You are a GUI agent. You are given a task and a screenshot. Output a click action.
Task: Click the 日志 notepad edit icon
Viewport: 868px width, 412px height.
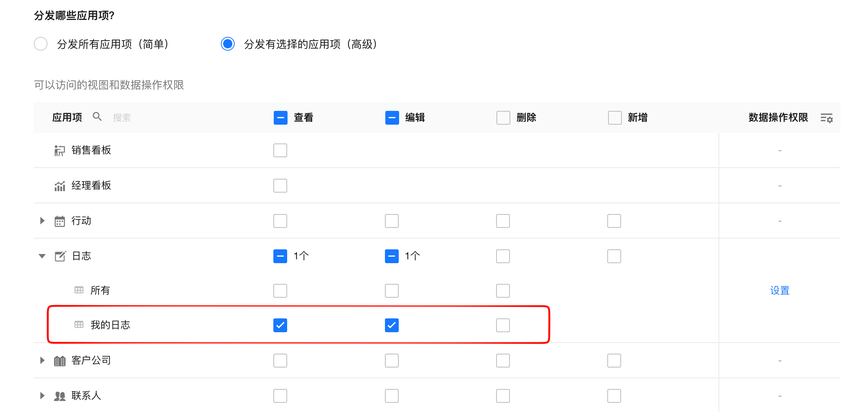coord(60,256)
